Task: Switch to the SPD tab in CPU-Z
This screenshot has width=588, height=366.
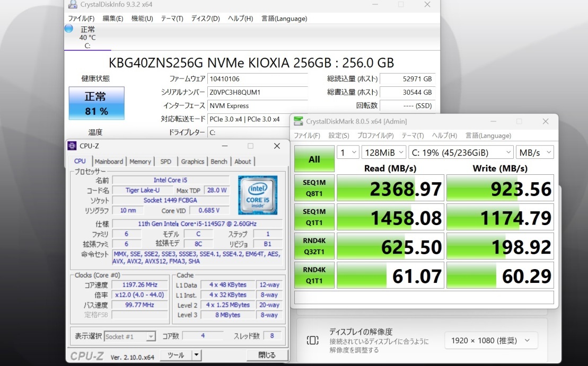Action: (x=166, y=162)
